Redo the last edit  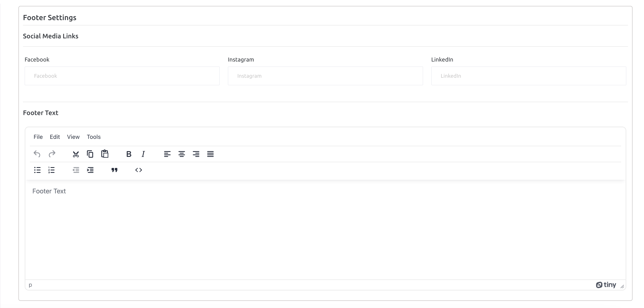tap(52, 154)
